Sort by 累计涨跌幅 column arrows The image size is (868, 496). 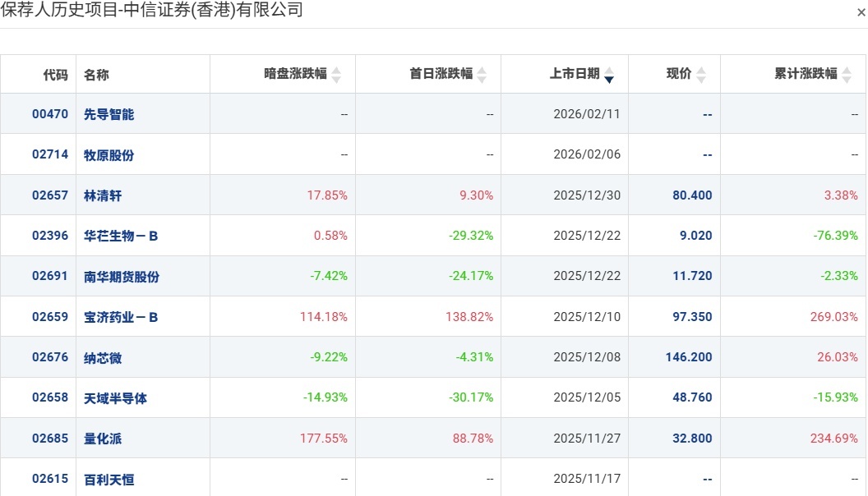click(847, 74)
